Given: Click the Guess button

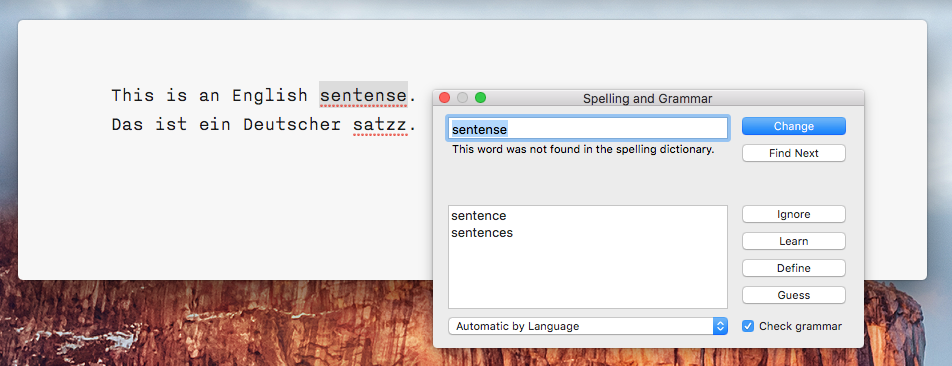Looking at the screenshot, I should [794, 295].
